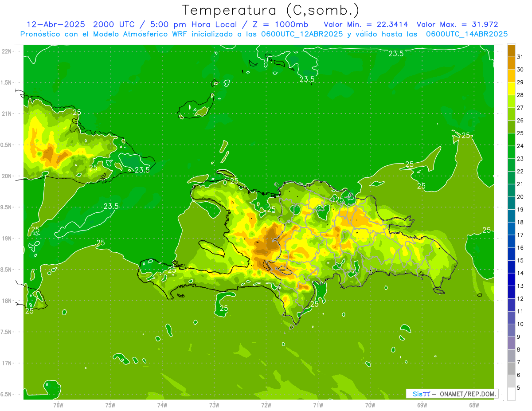Viewport: 532px width, 411px height.
Task: Click the colorbar tick value "5"
Action: [x=519, y=388]
